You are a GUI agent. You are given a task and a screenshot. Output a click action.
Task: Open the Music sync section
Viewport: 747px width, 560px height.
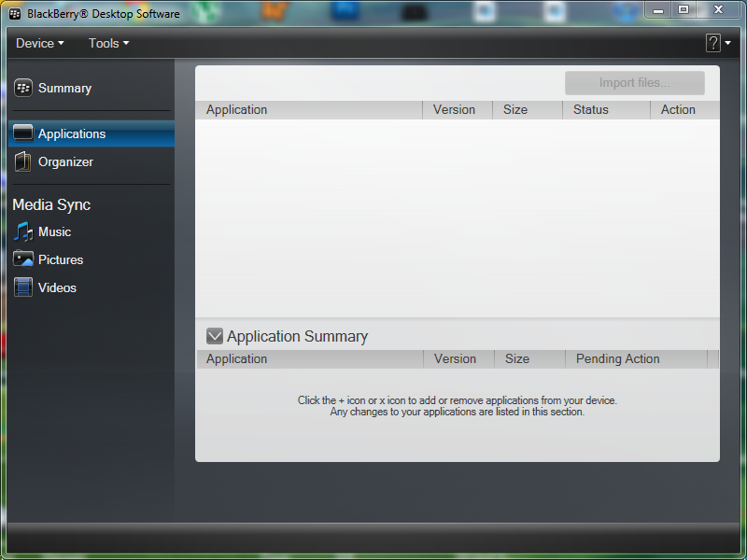pos(55,231)
